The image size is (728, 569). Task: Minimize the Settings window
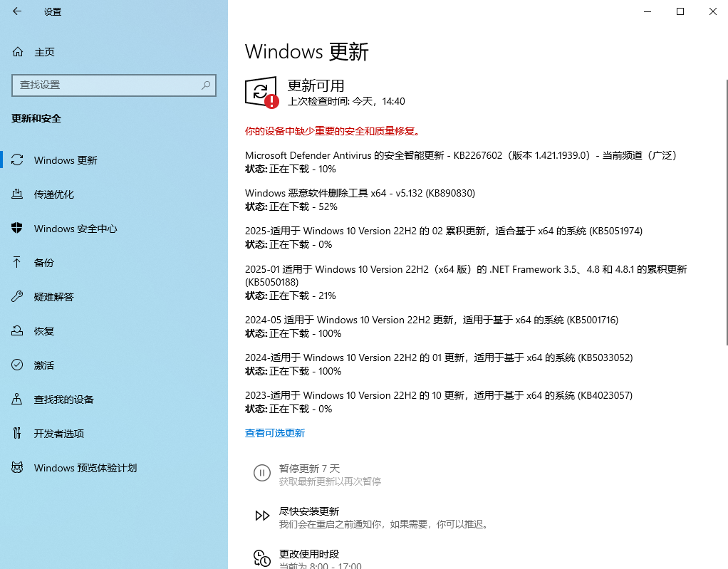(x=648, y=11)
